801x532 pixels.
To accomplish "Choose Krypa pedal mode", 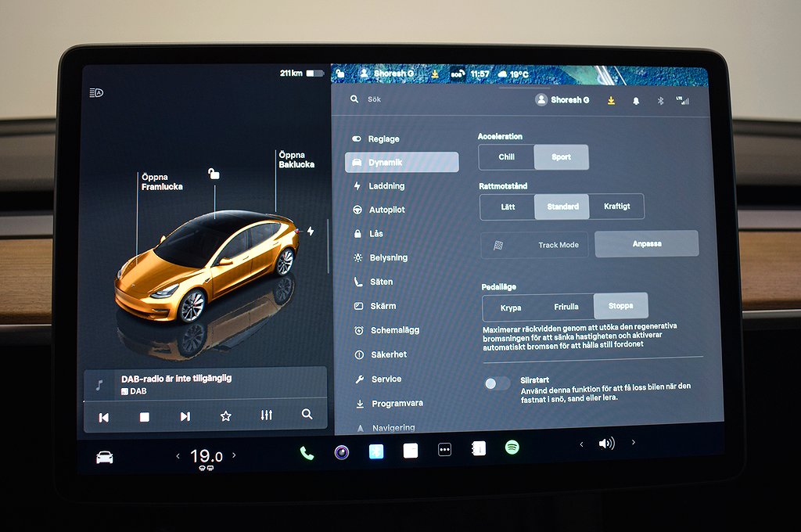I will 510,307.
